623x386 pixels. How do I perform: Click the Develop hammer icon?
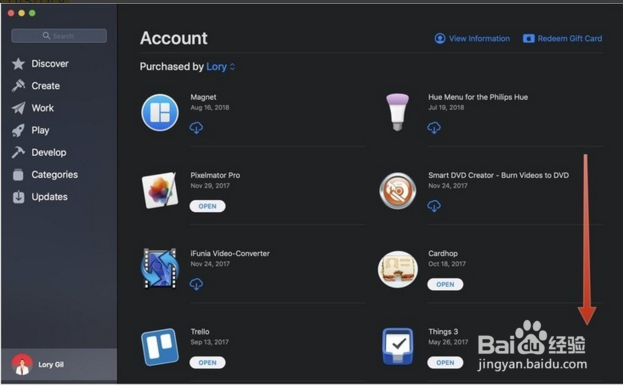pyautogui.click(x=18, y=152)
